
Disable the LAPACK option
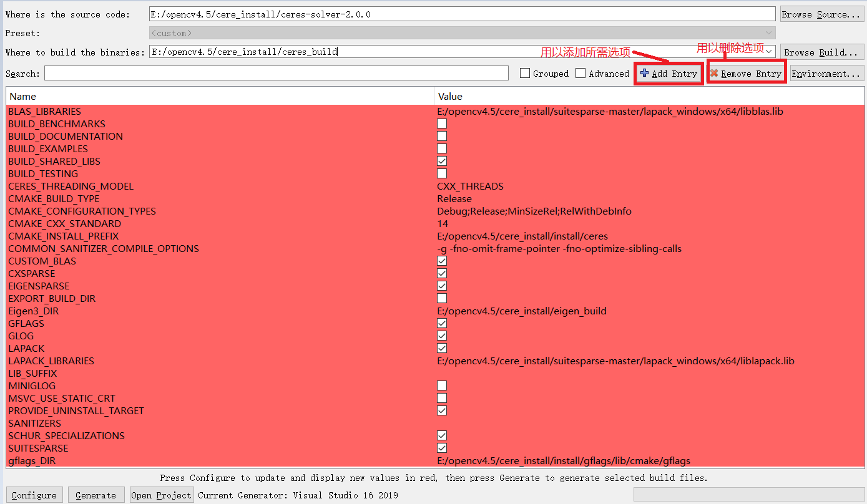point(441,348)
